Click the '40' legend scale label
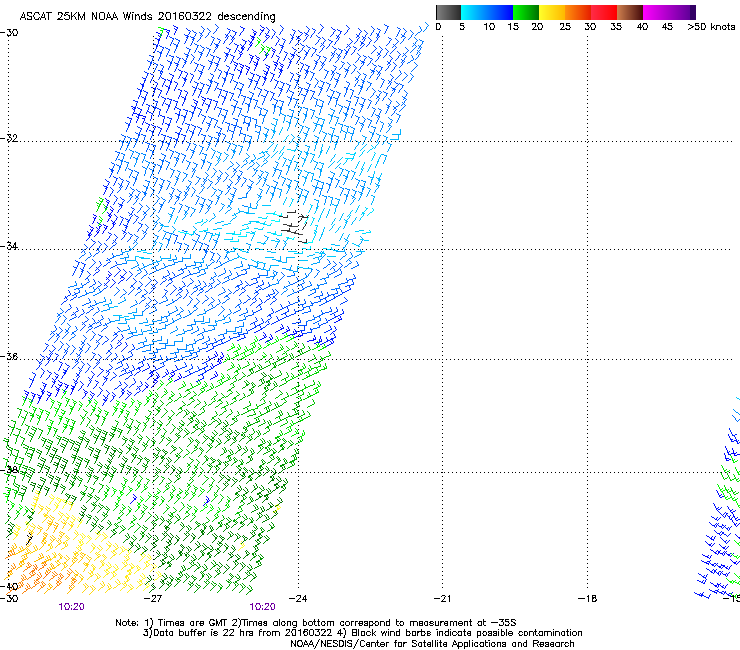Viewport: 740px width, 650px height. [642, 27]
